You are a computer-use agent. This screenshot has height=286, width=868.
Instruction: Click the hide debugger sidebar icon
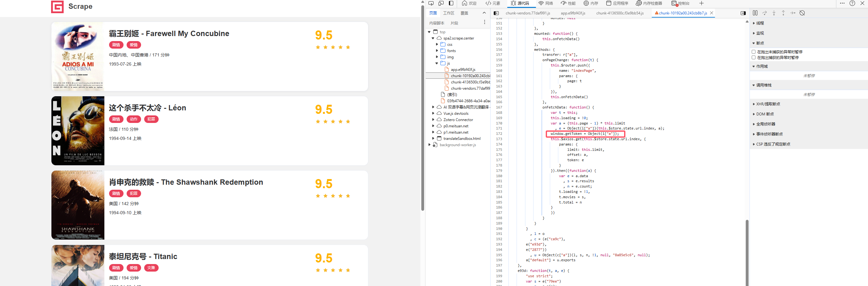click(x=743, y=13)
